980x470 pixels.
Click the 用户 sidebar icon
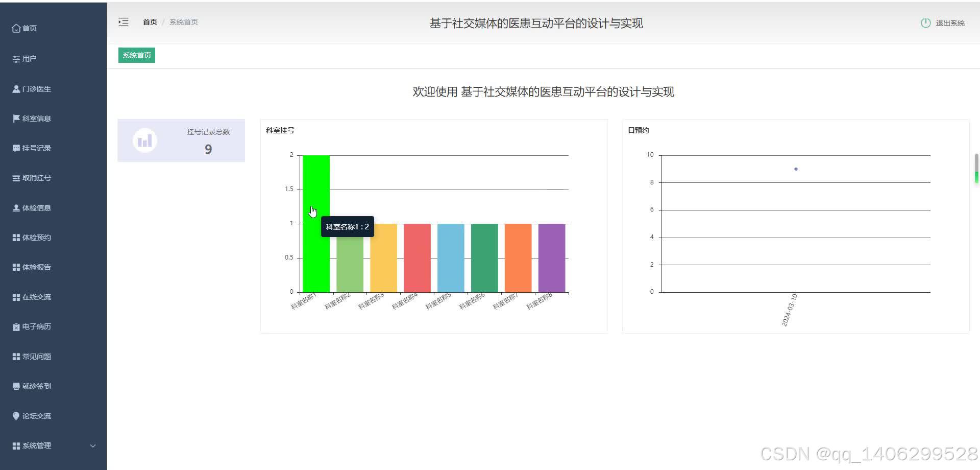pyautogui.click(x=16, y=59)
